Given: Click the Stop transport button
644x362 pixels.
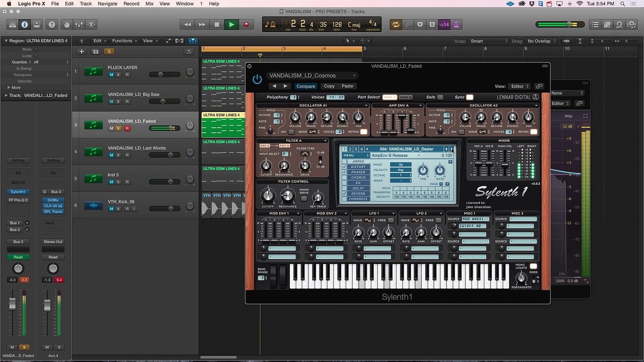Looking at the screenshot, I should [x=217, y=24].
